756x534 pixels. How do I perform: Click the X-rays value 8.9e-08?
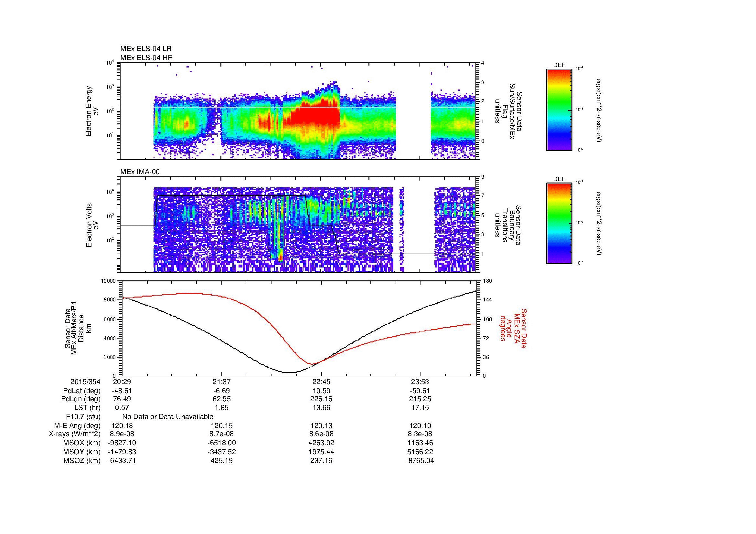pyautogui.click(x=122, y=434)
